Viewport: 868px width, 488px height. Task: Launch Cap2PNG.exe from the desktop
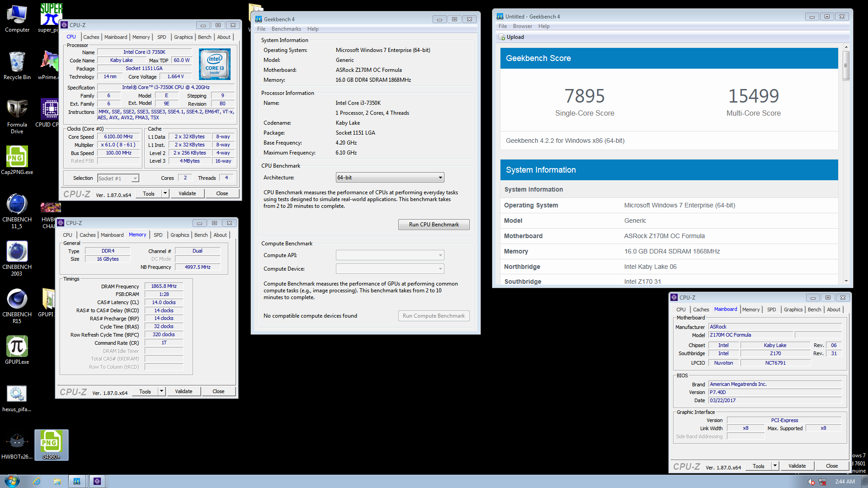(17, 160)
